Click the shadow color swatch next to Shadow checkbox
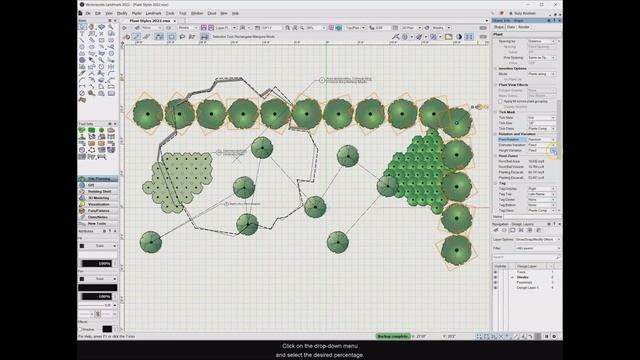 107,329
